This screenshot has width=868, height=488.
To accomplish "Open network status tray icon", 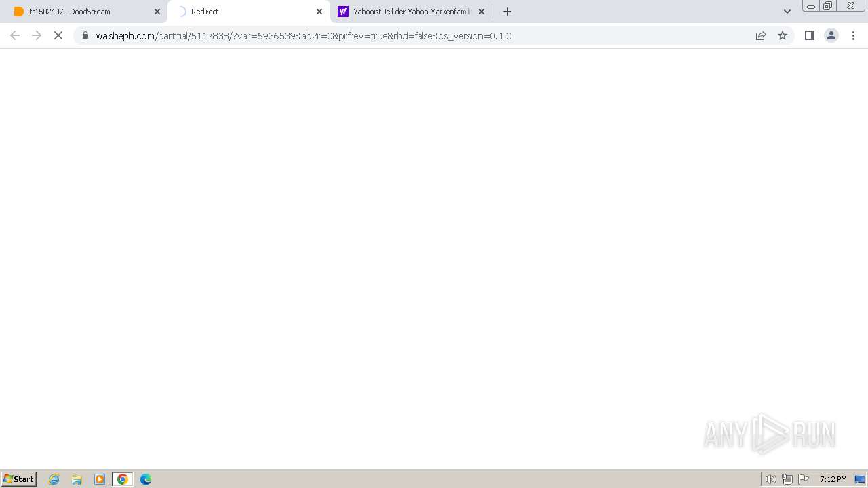I will 787,479.
